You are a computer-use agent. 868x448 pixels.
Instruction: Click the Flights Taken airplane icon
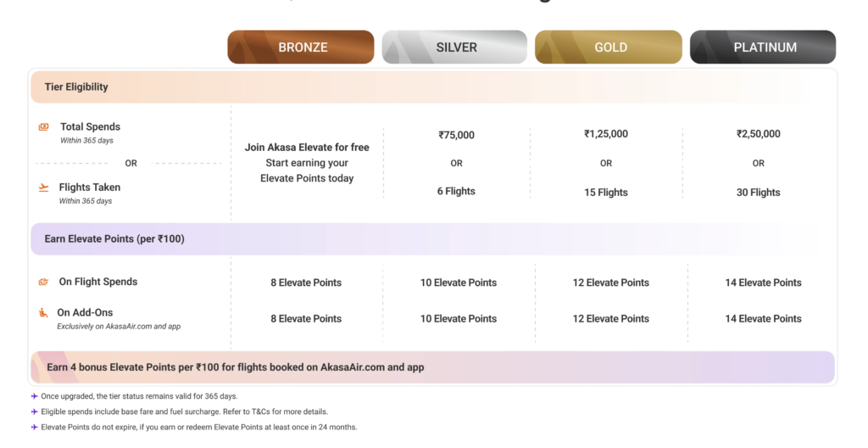[x=44, y=188]
